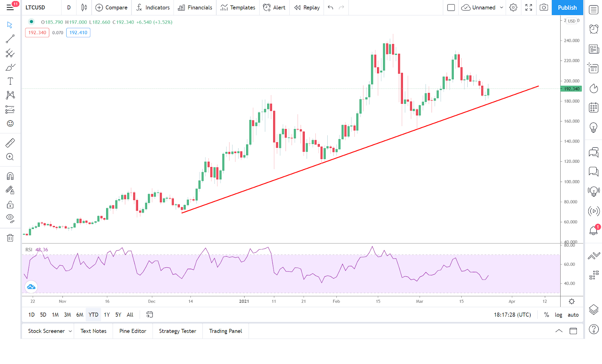Remove drawings with trash icon

[x=10, y=238]
